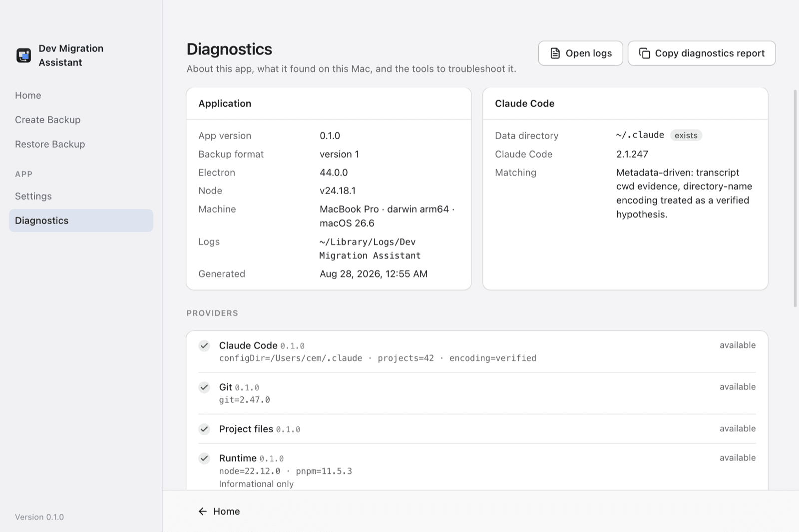Click the data directory path ~/.claude

(640, 135)
